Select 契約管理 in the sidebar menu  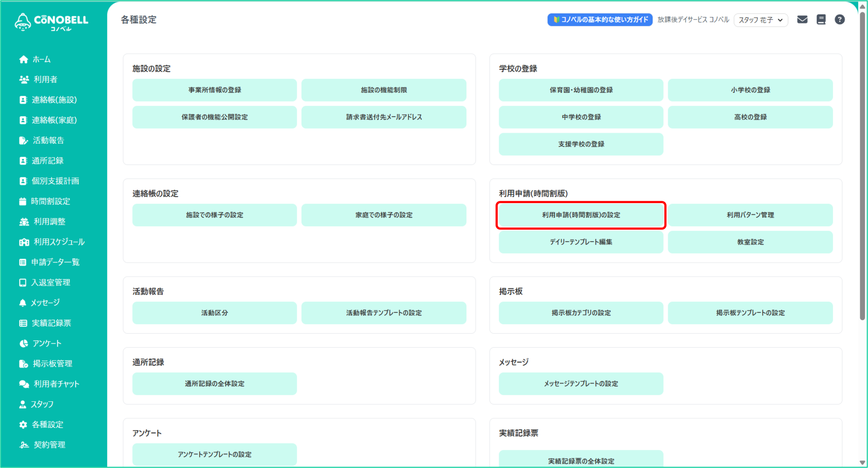[x=50, y=445]
